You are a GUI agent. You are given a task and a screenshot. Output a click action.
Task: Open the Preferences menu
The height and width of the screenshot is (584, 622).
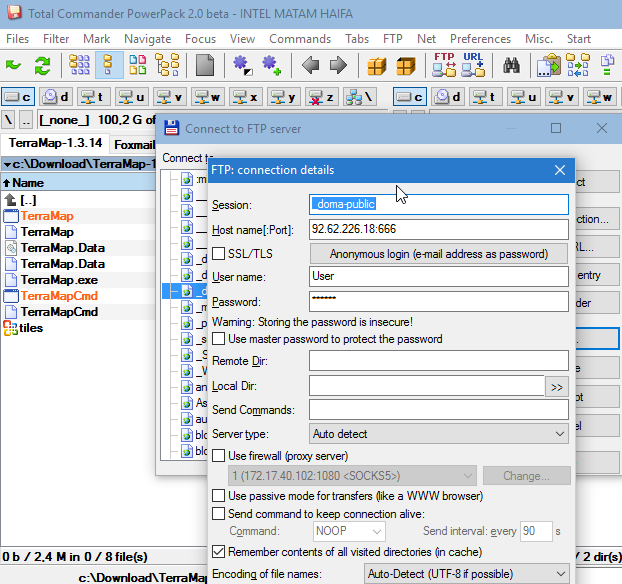pos(480,39)
